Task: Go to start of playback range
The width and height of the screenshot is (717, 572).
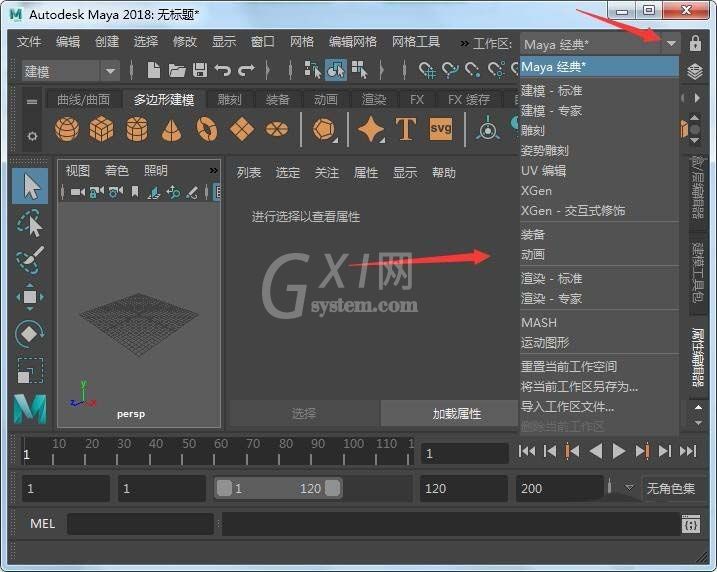Action: pos(527,451)
